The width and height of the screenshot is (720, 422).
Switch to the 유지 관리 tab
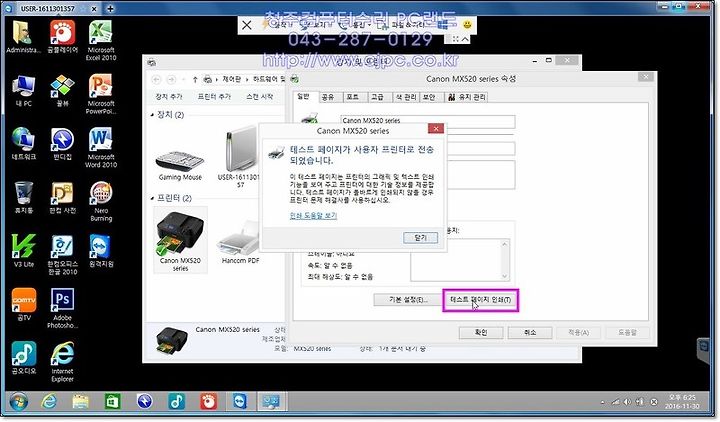click(467, 97)
